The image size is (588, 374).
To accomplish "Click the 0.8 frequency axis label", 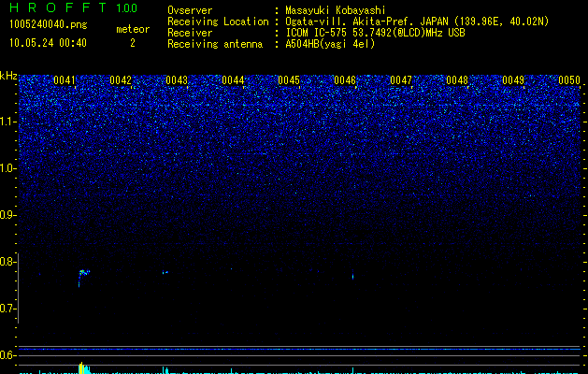I will tap(7, 262).
